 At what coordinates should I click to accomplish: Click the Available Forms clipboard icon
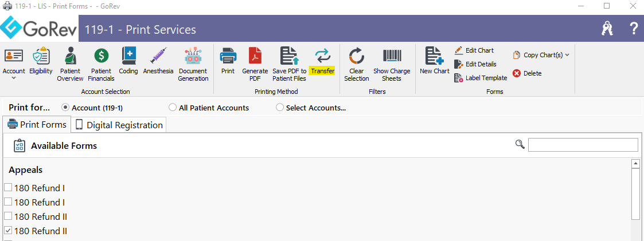19,146
